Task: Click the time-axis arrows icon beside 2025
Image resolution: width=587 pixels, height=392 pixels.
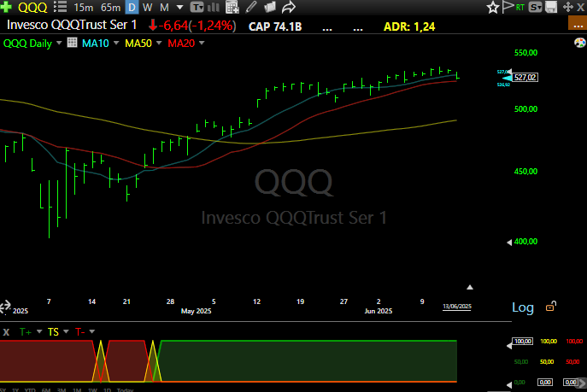Action: coord(5,307)
